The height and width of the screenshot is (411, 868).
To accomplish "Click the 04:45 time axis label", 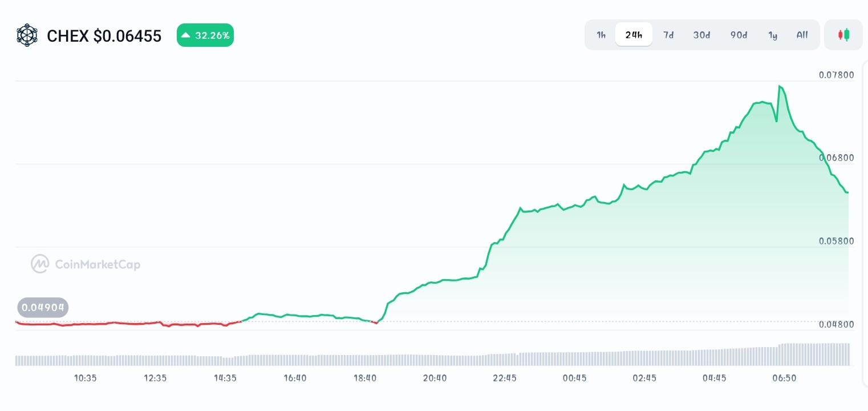I will pos(714,378).
